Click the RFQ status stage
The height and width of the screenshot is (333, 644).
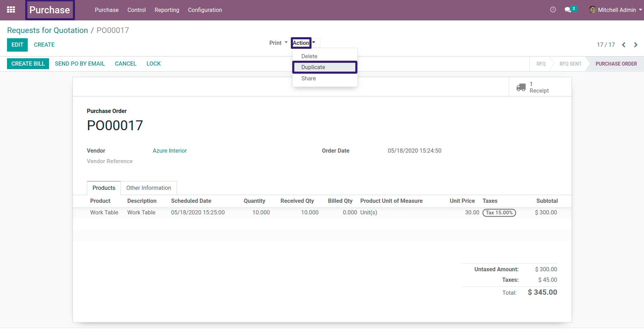[541, 64]
